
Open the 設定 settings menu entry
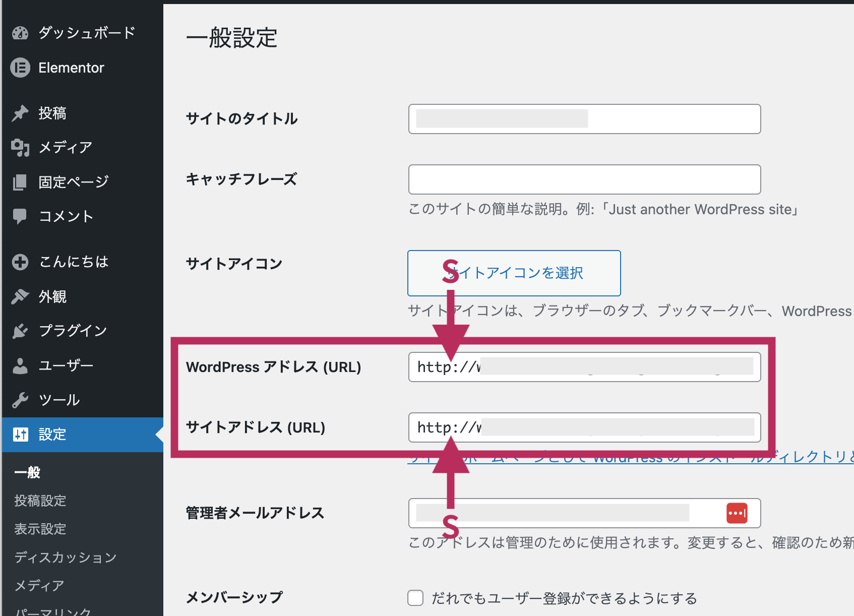point(52,434)
